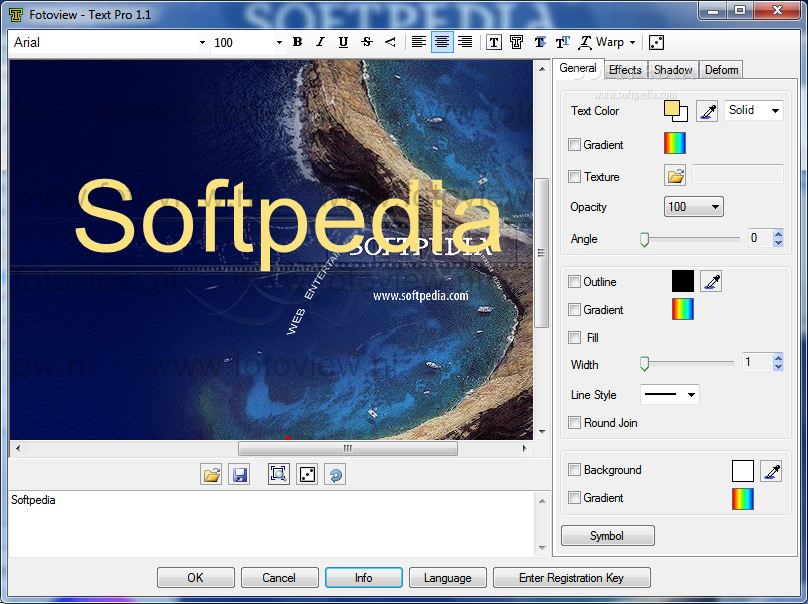Enable the Round Join checkbox
808x604 pixels.
tap(574, 423)
